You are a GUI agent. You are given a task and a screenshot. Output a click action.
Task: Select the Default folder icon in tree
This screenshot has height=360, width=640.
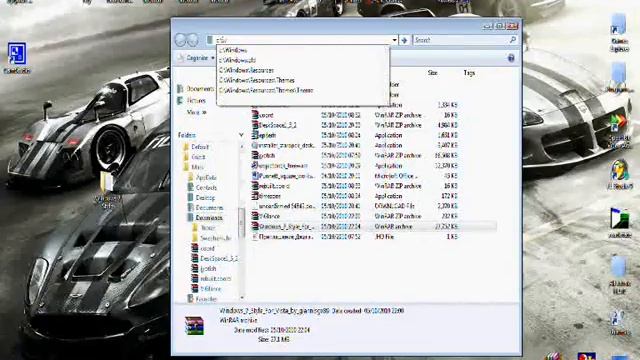pyautogui.click(x=186, y=147)
